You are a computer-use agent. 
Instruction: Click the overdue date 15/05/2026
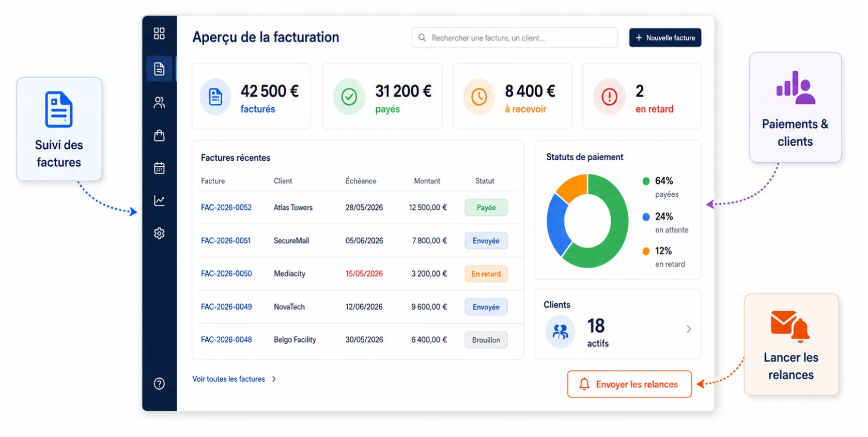[x=364, y=274]
